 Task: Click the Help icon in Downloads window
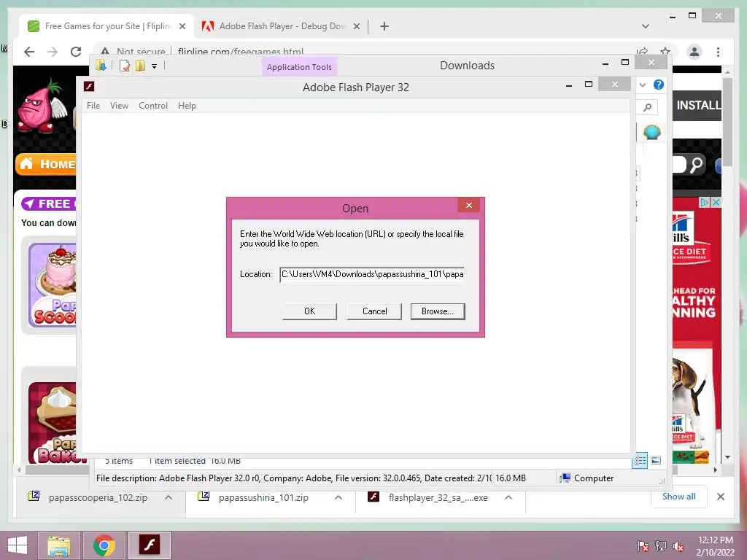click(x=659, y=85)
